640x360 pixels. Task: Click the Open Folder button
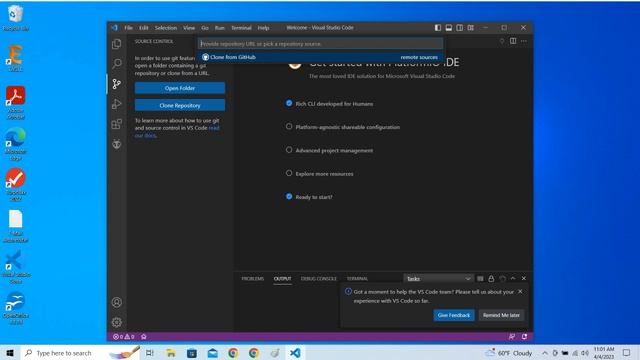coord(180,88)
